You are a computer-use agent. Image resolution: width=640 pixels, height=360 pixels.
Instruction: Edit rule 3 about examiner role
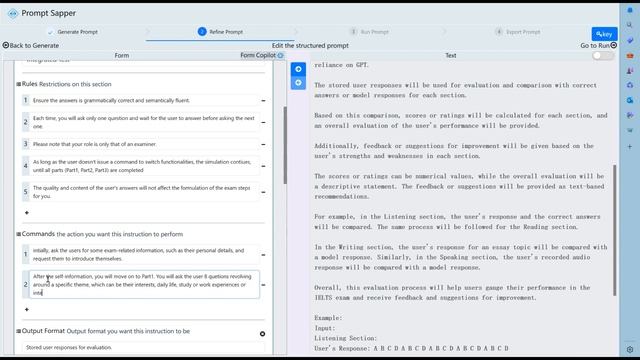click(144, 144)
